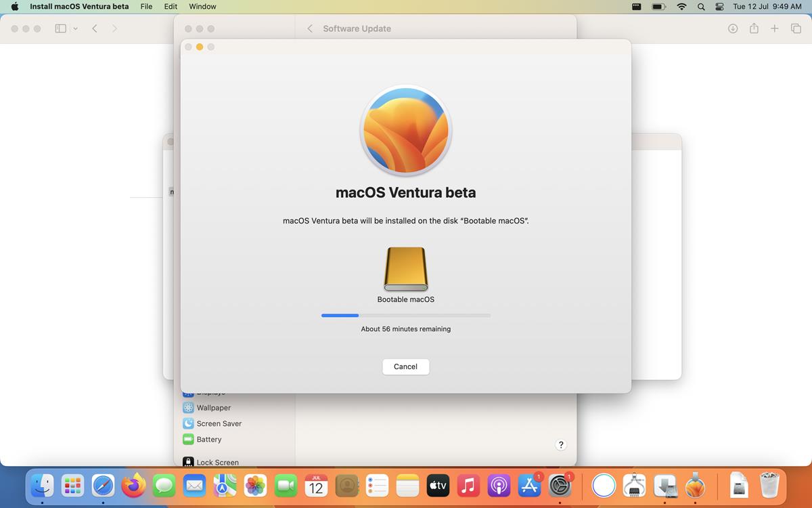Launch Firefox from the Dock
The height and width of the screenshot is (508, 812).
(133, 485)
